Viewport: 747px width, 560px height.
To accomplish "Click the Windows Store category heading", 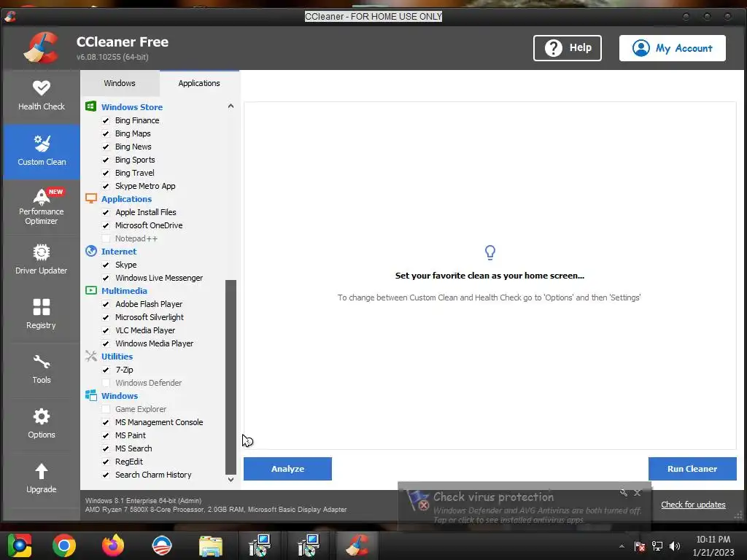I will [132, 107].
